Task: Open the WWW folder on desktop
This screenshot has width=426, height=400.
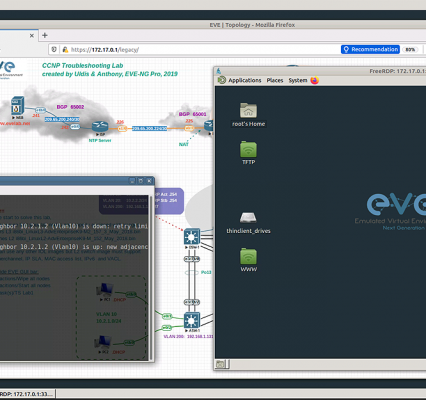Action: pos(248,256)
